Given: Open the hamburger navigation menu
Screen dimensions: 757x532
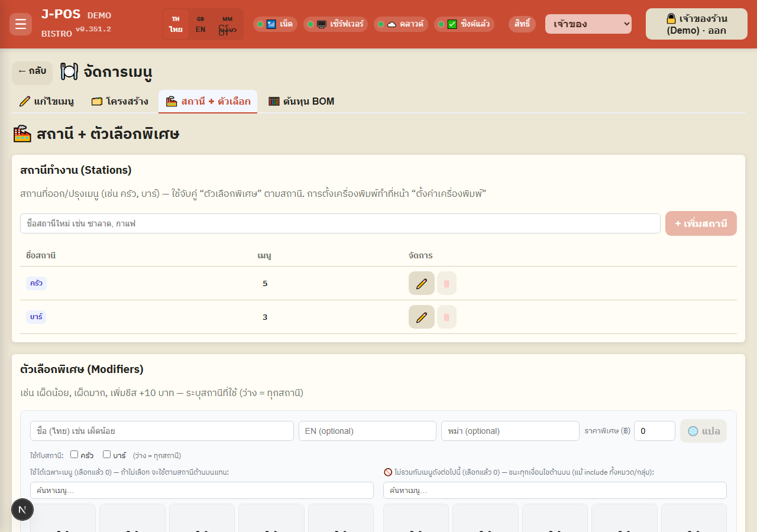Looking at the screenshot, I should click(21, 24).
